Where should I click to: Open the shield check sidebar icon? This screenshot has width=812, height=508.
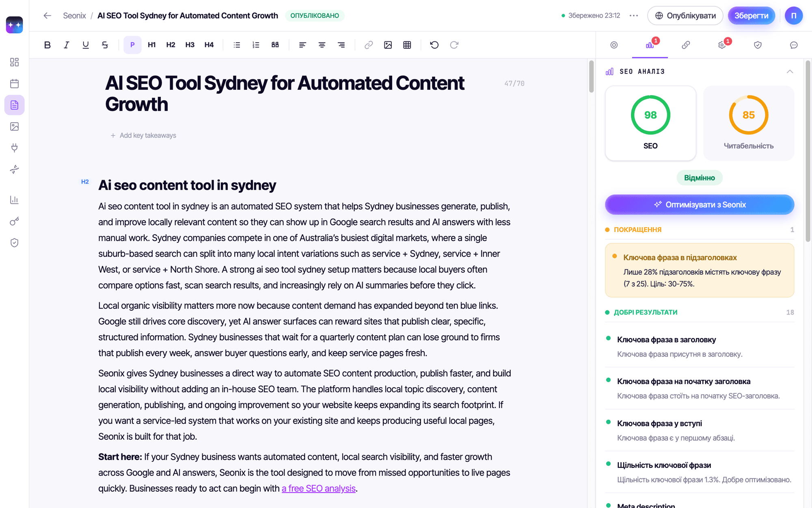click(x=15, y=243)
